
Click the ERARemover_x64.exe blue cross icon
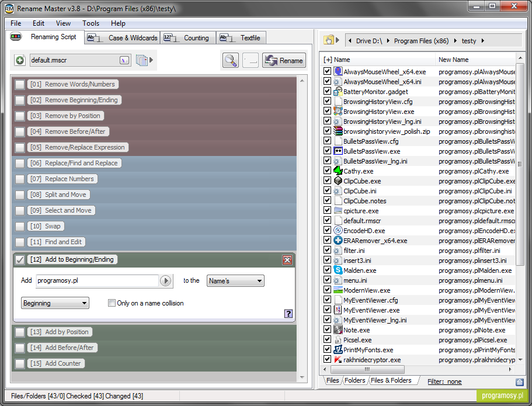coord(338,240)
